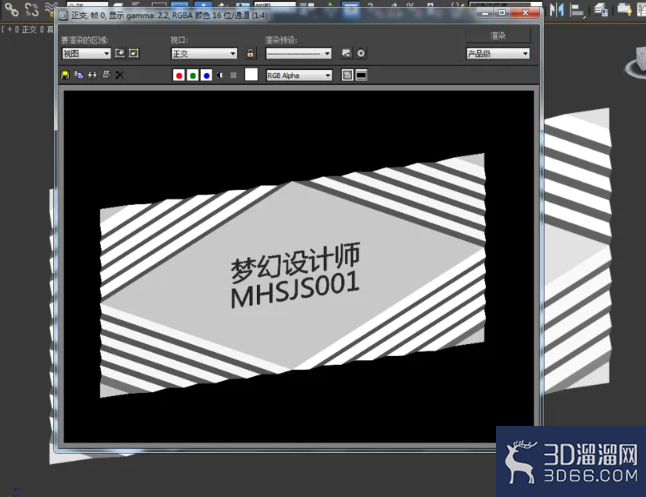Click the Align tool icon in main toolbar
Viewport: 646px width, 497px height.
578,10
